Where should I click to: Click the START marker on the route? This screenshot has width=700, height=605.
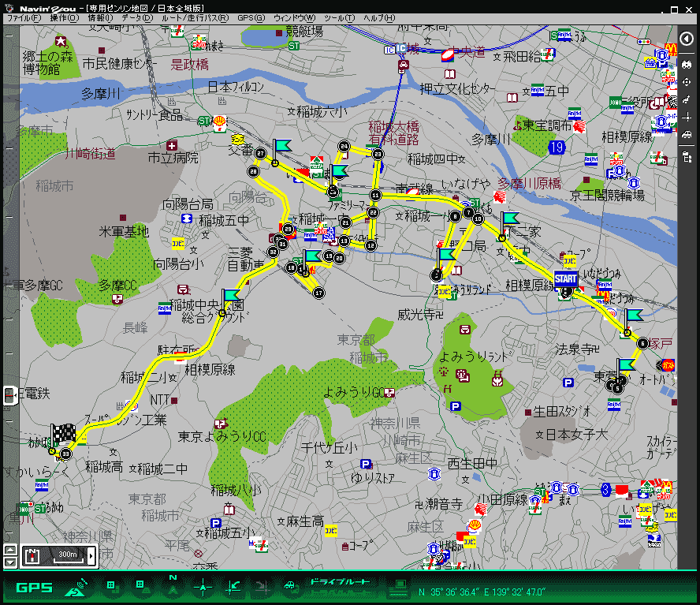[x=566, y=279]
